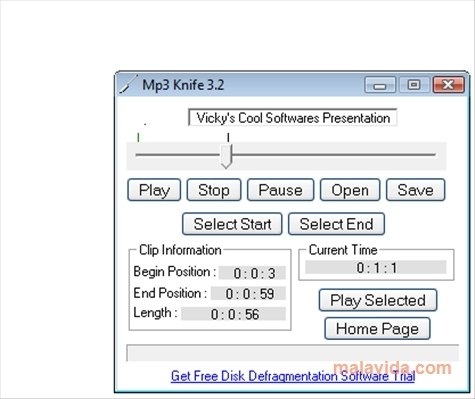This screenshot has width=475, height=399.
Task: Click the playback position slider thumb
Action: coord(226,156)
